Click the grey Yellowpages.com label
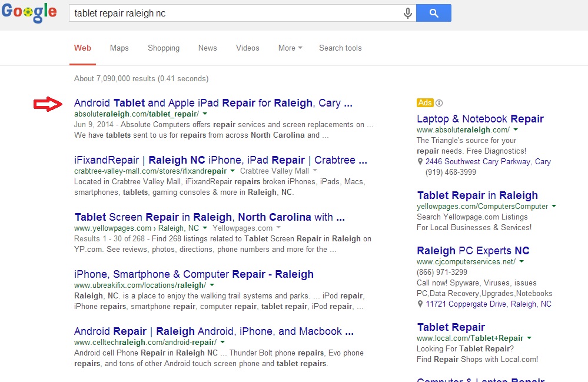This screenshot has width=588, height=382. pyautogui.click(x=242, y=228)
